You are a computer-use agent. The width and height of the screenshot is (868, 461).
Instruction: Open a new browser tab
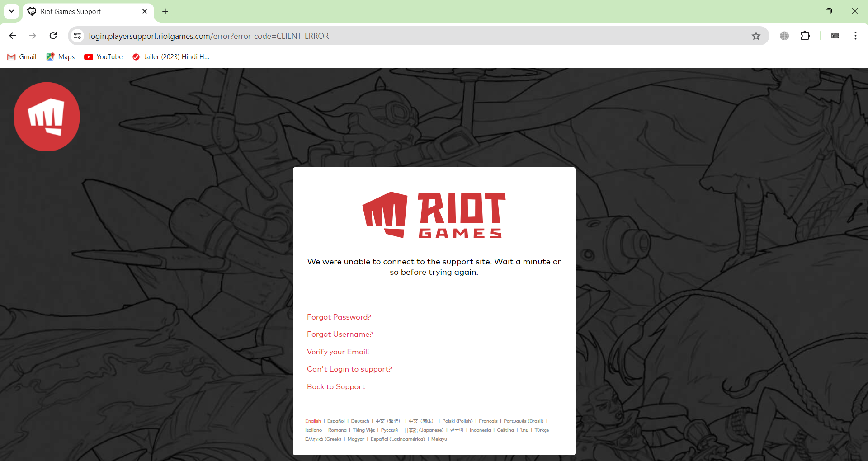point(165,11)
